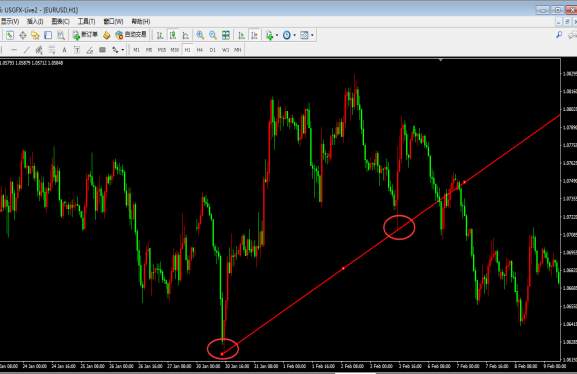This screenshot has width=577, height=374.
Task: Select the equidistant channel tool
Action: pos(39,50)
